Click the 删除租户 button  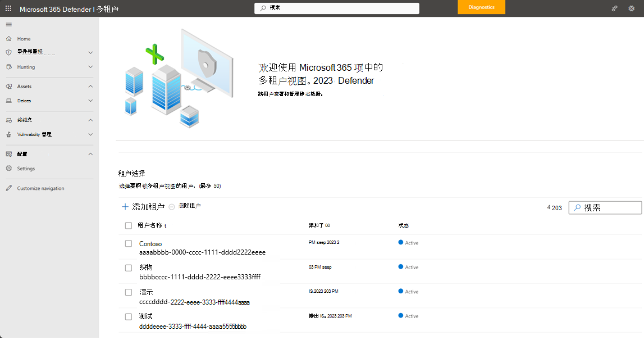[185, 206]
